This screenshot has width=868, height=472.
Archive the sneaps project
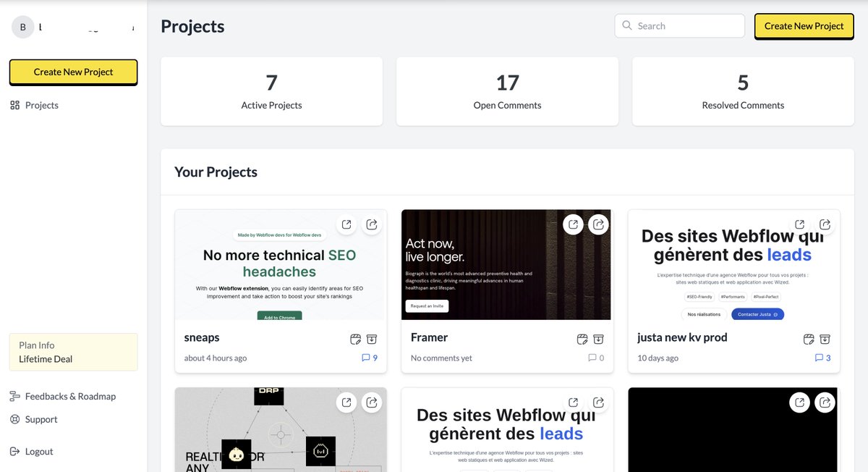[372, 339]
